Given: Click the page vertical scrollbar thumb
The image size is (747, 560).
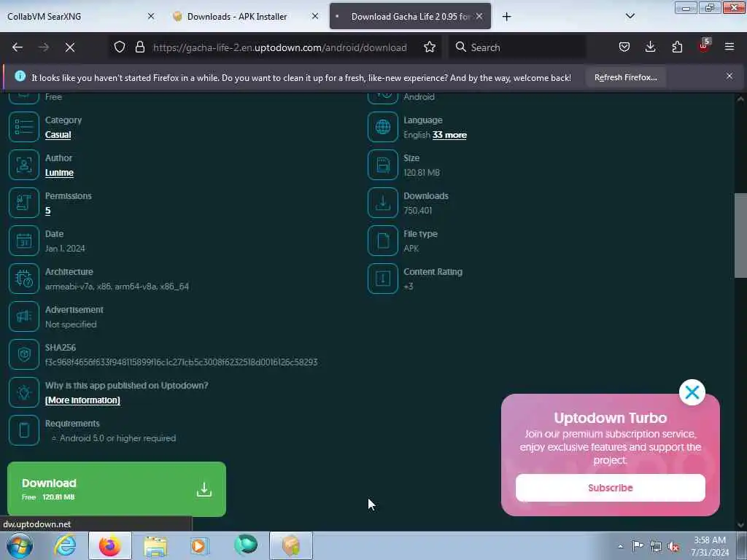Looking at the screenshot, I should click(x=740, y=236).
